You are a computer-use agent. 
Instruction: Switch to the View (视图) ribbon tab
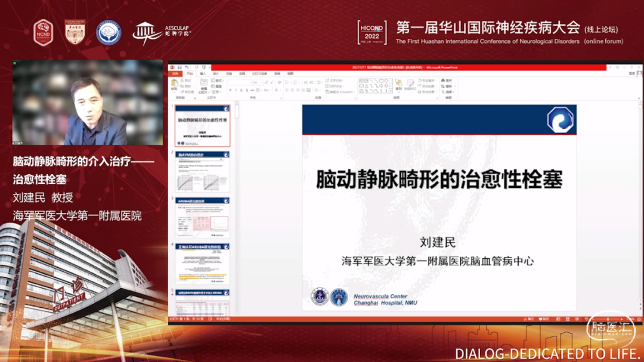(x=290, y=73)
